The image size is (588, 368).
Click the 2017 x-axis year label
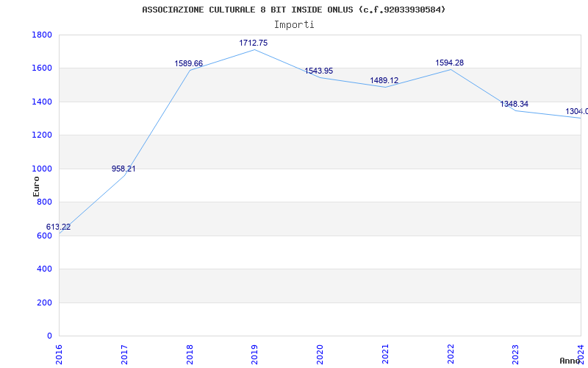coord(124,355)
